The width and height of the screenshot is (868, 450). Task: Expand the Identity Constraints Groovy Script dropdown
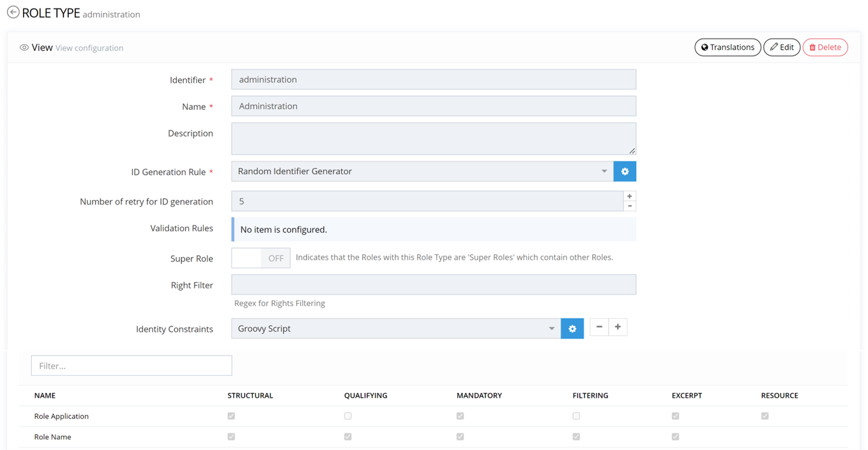pos(395,329)
